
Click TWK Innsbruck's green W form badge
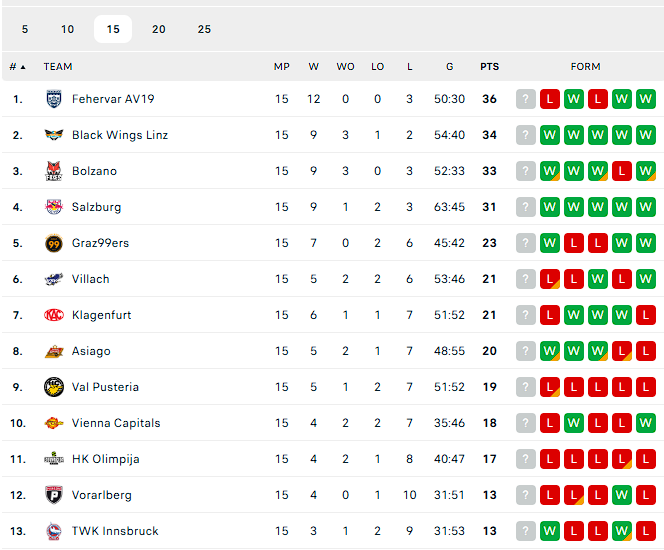pyautogui.click(x=622, y=531)
